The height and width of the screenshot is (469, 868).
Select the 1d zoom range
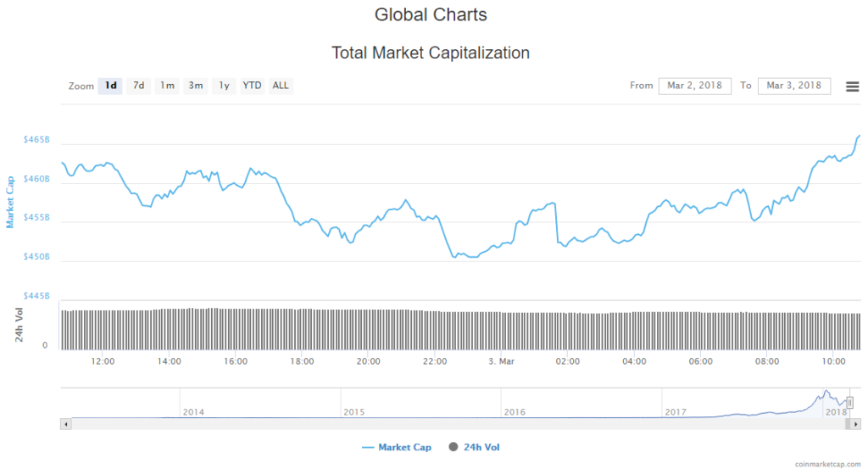coord(110,86)
